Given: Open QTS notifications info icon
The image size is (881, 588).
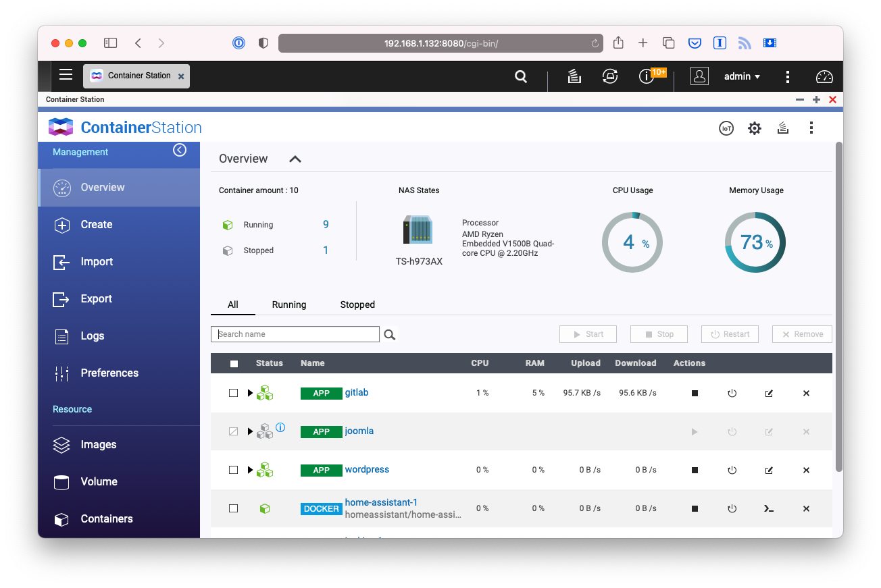Looking at the screenshot, I should [647, 76].
